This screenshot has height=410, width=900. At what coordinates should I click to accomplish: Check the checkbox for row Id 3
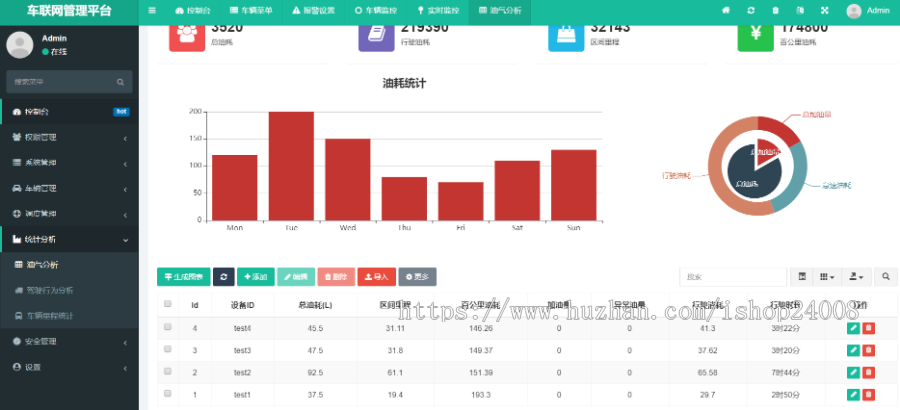tap(168, 349)
